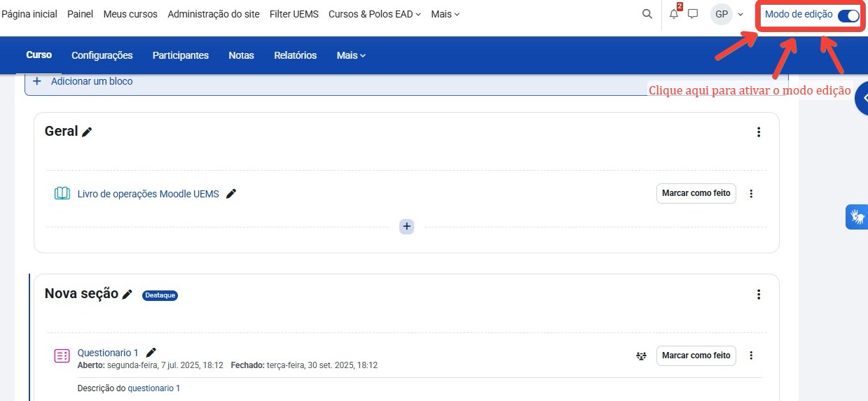Toggle the Modo de edição switch
The image size is (868, 401).
point(848,15)
